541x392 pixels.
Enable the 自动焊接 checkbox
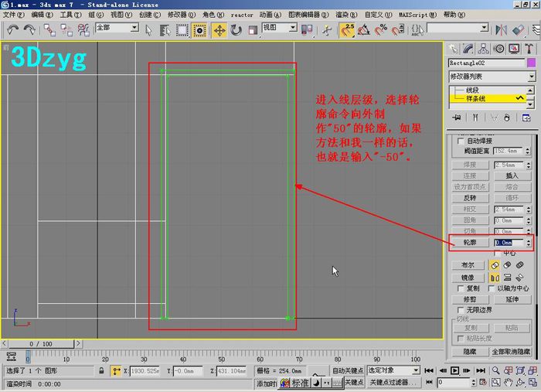461,141
